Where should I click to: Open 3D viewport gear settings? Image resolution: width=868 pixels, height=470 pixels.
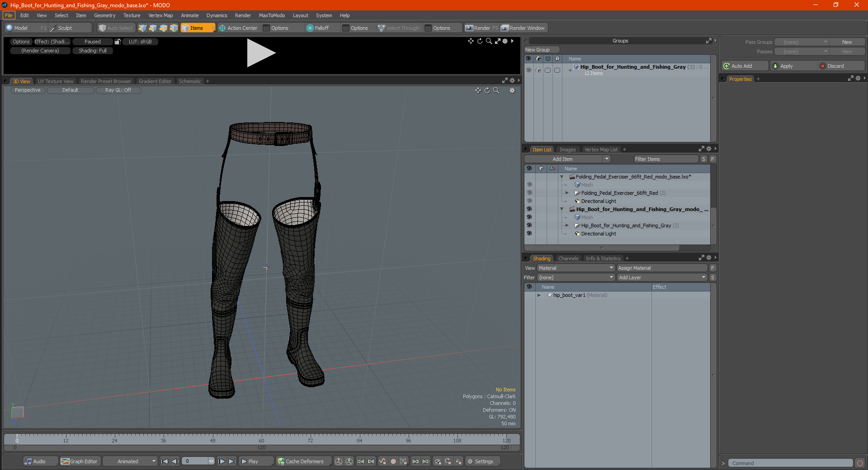pyautogui.click(x=512, y=90)
